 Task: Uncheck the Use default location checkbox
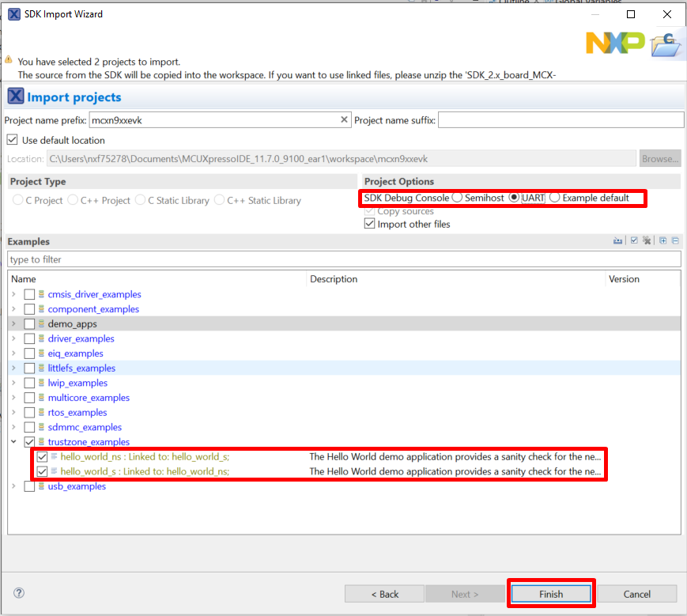click(12, 140)
